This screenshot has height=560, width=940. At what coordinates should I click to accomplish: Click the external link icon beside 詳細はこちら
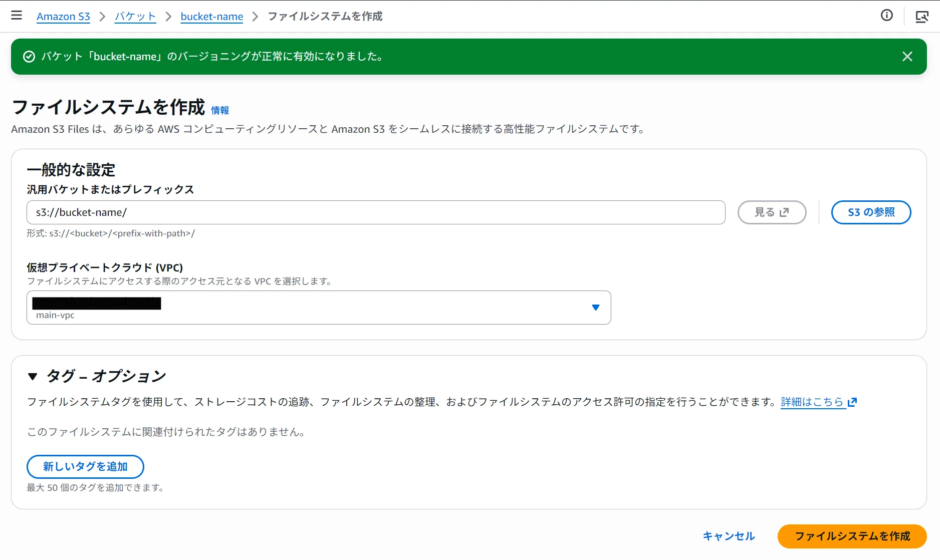[852, 401]
